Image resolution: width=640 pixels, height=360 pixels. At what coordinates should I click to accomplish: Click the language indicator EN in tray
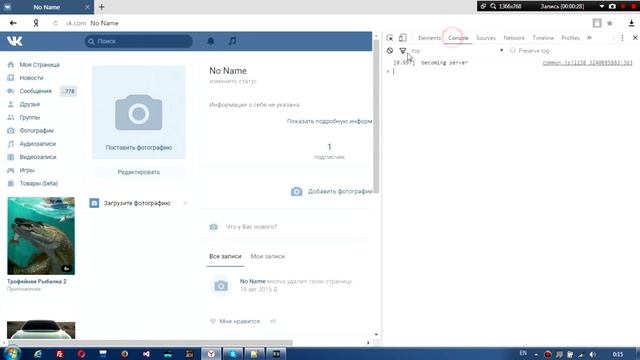pyautogui.click(x=523, y=353)
